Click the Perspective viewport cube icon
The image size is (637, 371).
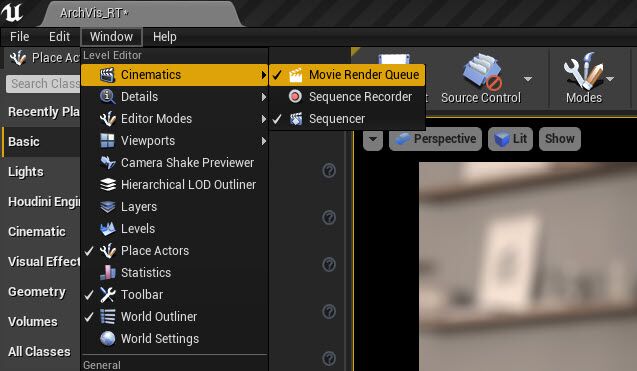pyautogui.click(x=403, y=139)
